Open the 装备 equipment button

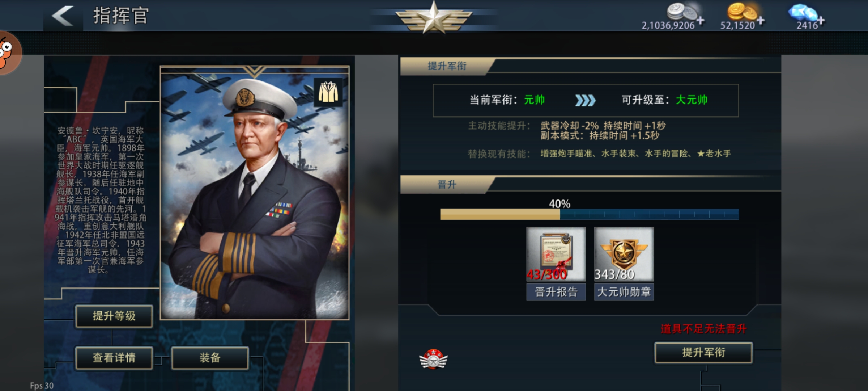point(210,358)
